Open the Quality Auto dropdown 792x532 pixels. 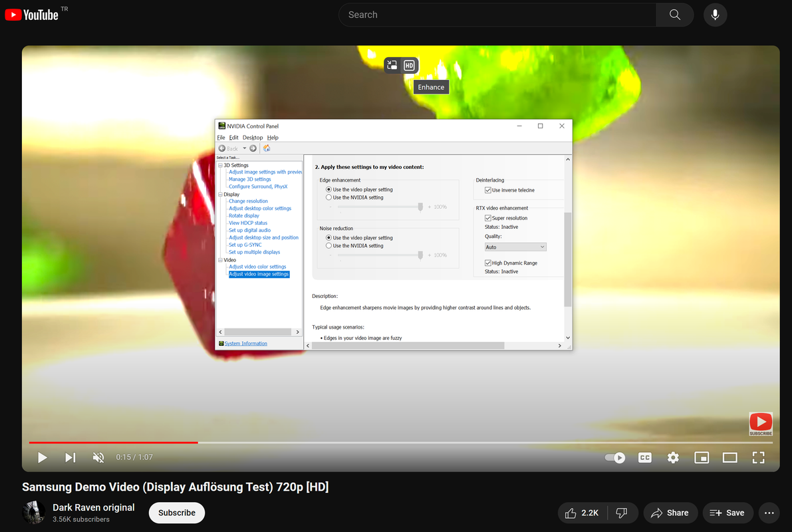click(x=515, y=247)
